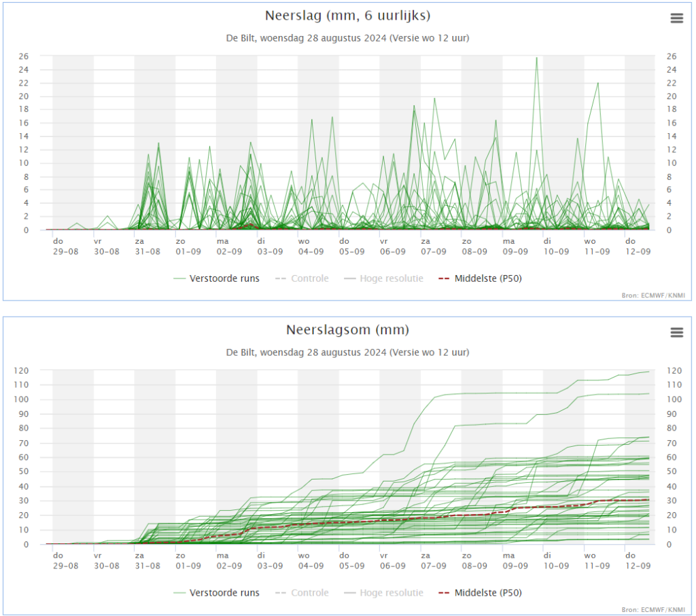Click the Neerslagsom (mm) chart title
696x616 pixels.
347,330
